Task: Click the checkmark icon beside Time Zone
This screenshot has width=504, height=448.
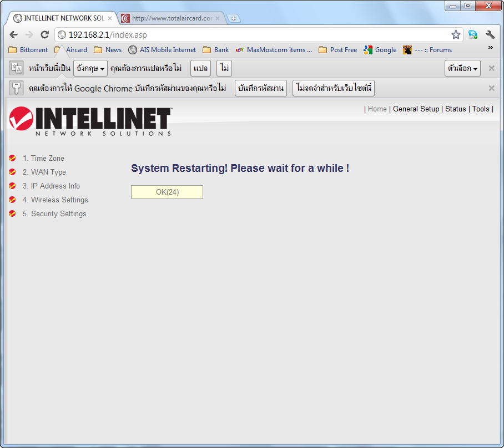Action: coord(12,158)
